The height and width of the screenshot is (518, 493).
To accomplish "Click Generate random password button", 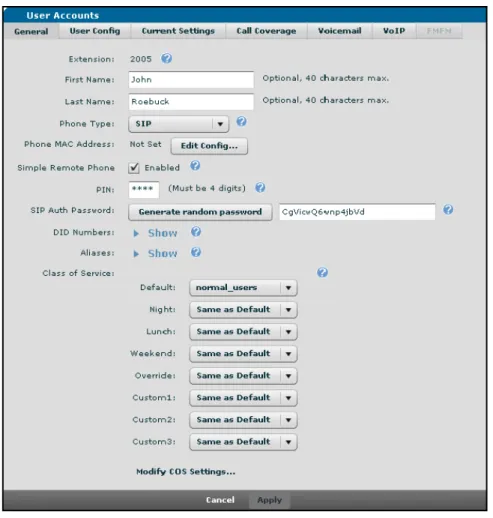I will pos(200,212).
